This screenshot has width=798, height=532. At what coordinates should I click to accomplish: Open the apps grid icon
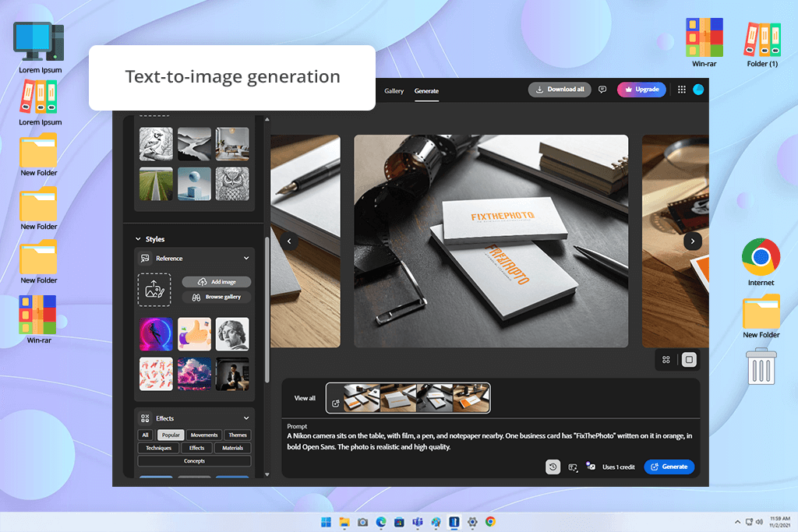pos(681,90)
